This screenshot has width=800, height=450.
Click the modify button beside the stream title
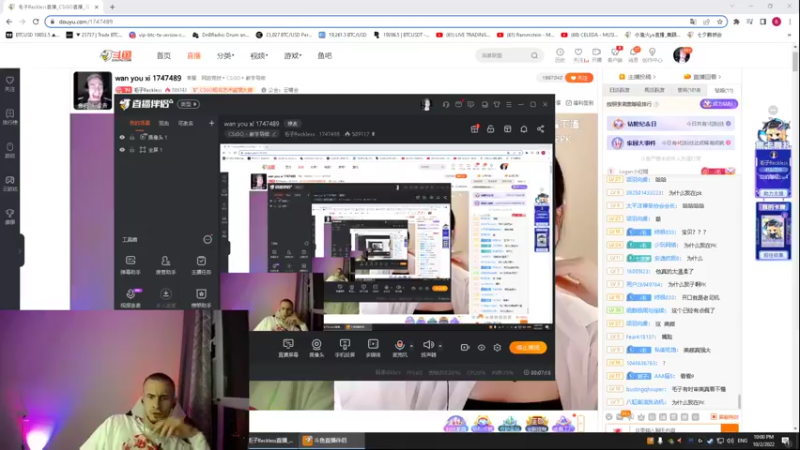292,124
